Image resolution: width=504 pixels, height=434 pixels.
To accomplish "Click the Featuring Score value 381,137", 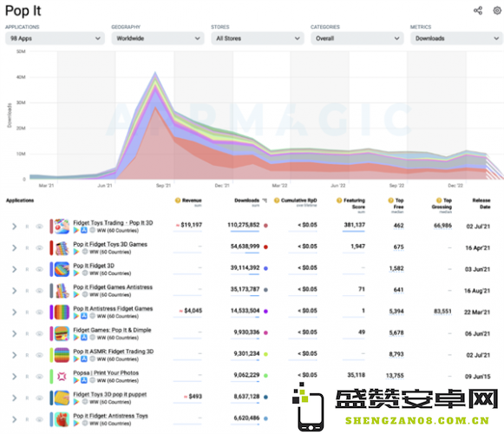I will click(355, 225).
